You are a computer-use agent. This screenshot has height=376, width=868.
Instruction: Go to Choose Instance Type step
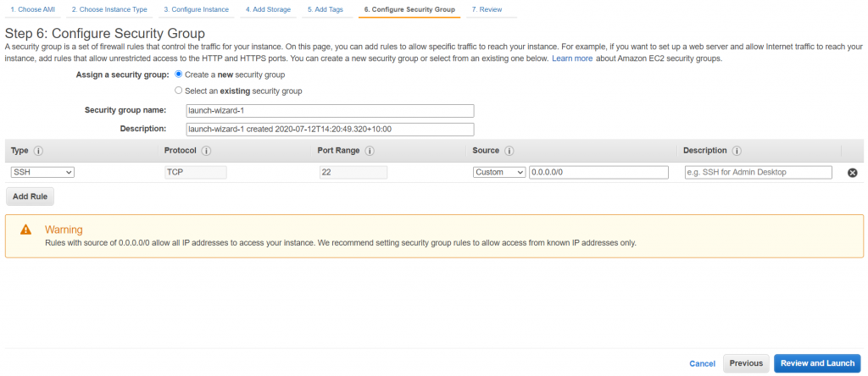(x=108, y=9)
